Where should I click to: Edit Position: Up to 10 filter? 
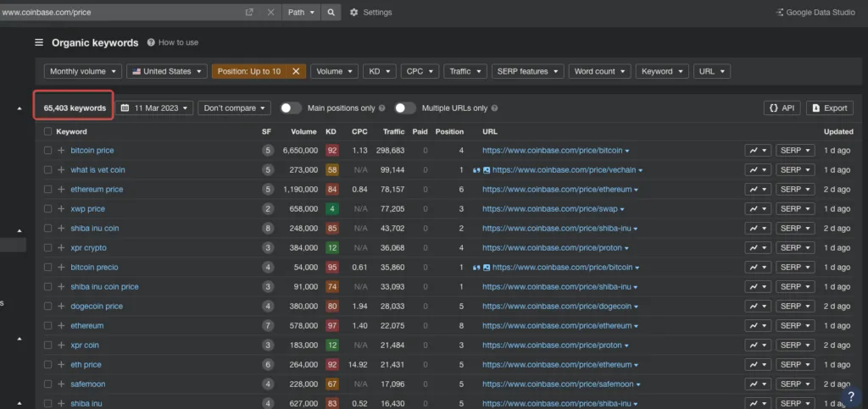pos(249,71)
